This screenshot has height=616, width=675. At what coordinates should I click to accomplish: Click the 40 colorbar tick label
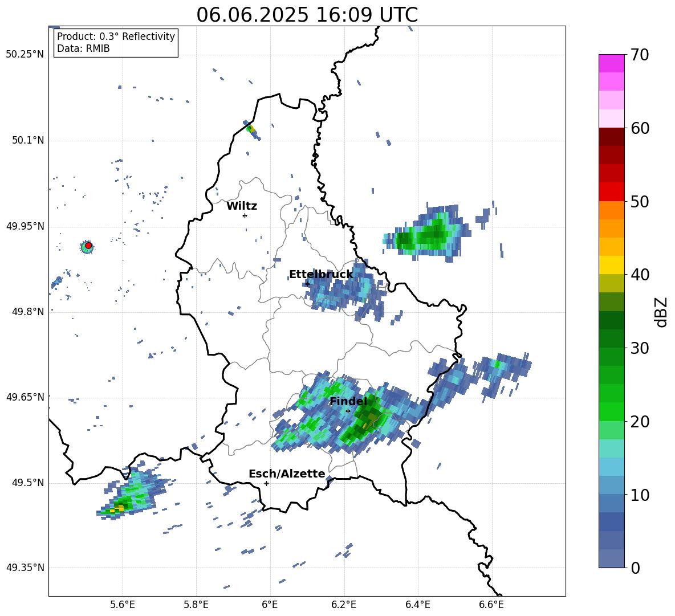pos(640,275)
